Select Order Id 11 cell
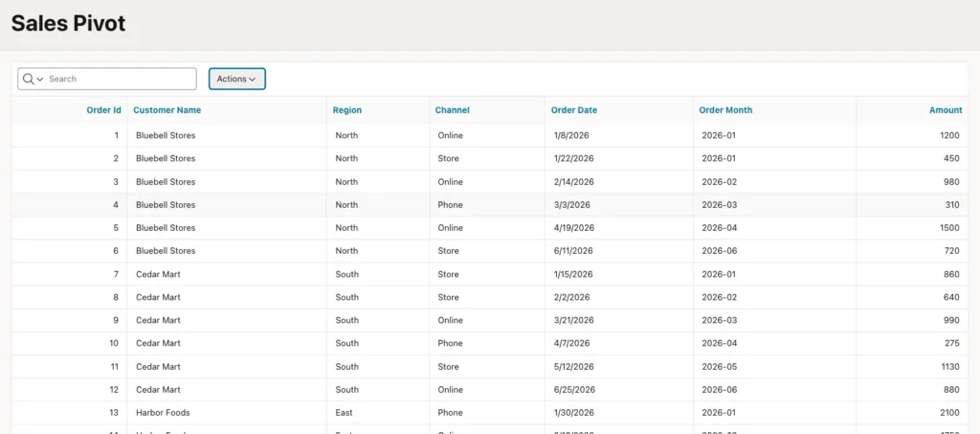This screenshot has height=434, width=980. click(69, 367)
